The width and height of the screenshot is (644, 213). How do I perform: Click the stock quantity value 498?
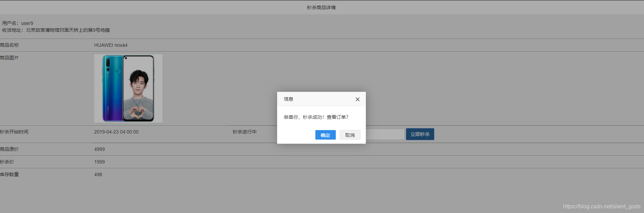98,174
